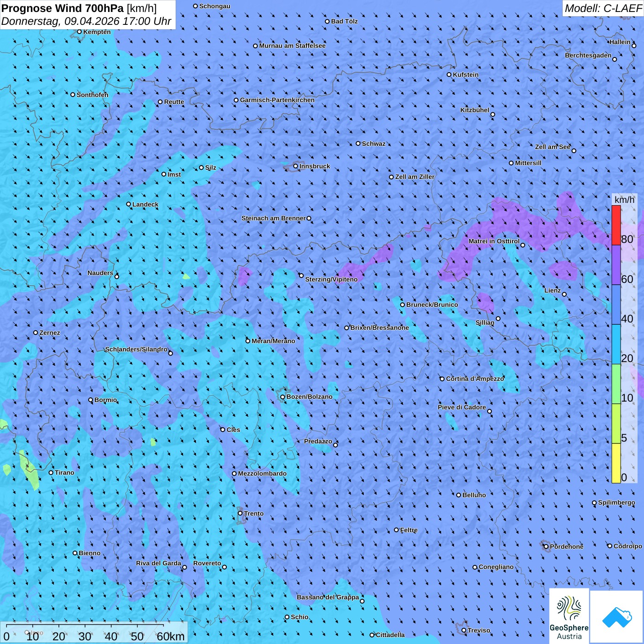Image resolution: width=644 pixels, height=644 pixels.
Task: Select the purple 60-80 km/h legend swatch
Action: tap(616, 265)
